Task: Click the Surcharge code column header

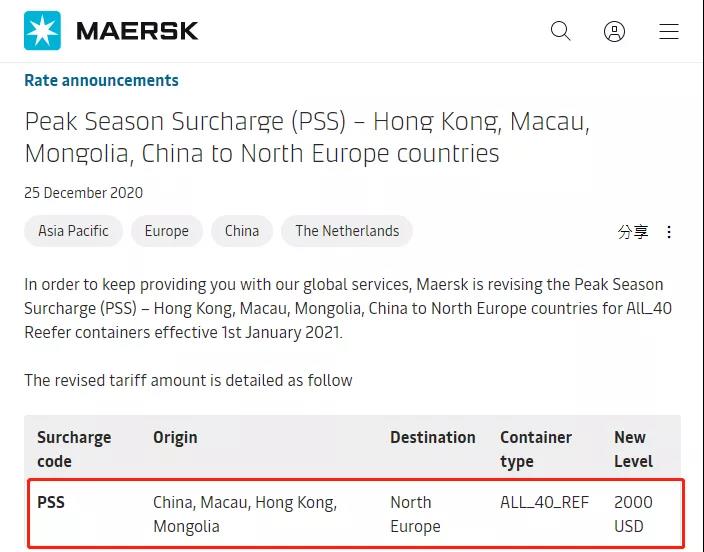Action: pos(74,449)
